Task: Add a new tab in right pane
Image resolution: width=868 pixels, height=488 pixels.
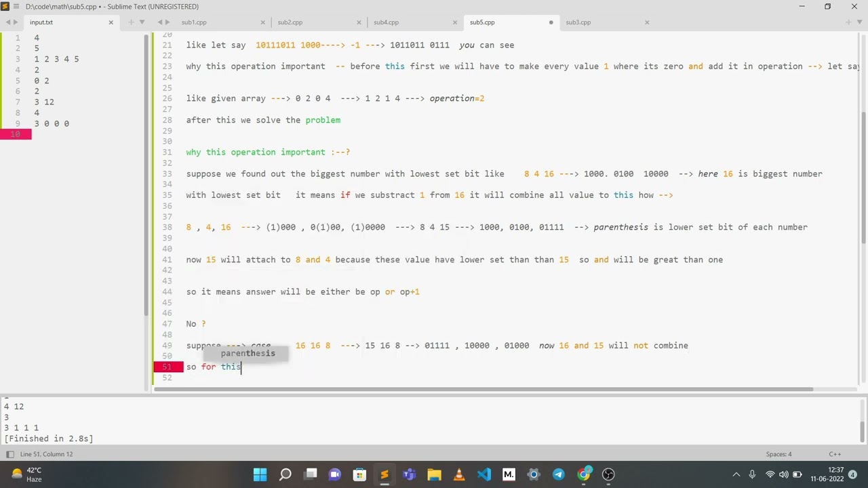Action: [849, 22]
